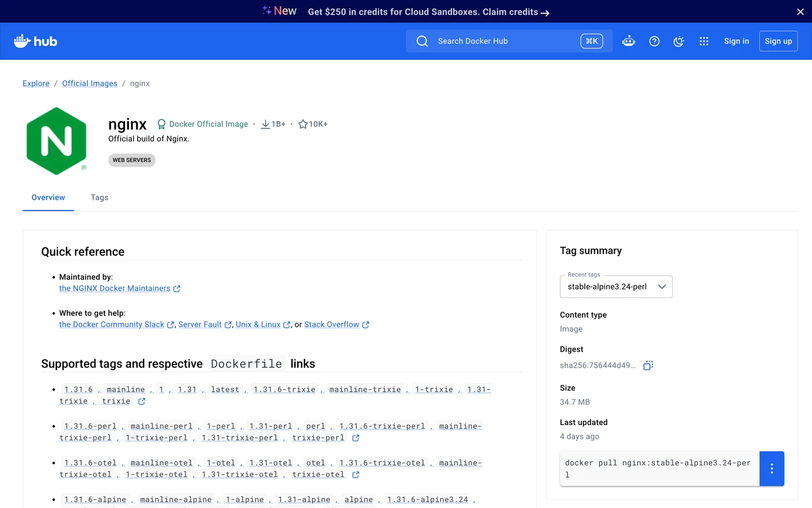The image size is (812, 508).
Task: Open the help question mark icon
Action: point(654,41)
